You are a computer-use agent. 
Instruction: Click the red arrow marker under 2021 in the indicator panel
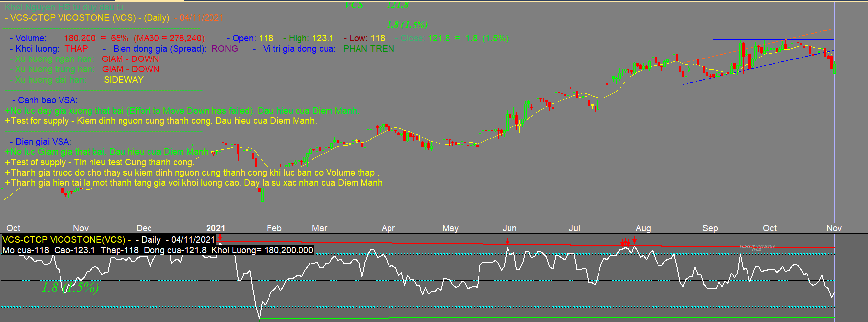220,239
